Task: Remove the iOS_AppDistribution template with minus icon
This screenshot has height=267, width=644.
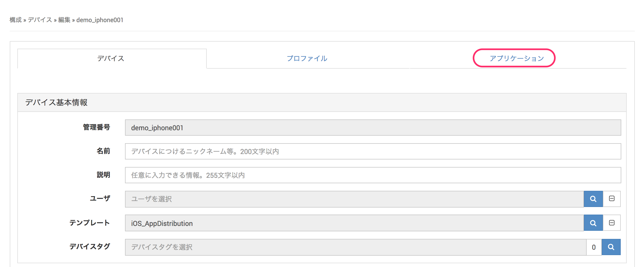Action: tap(612, 223)
